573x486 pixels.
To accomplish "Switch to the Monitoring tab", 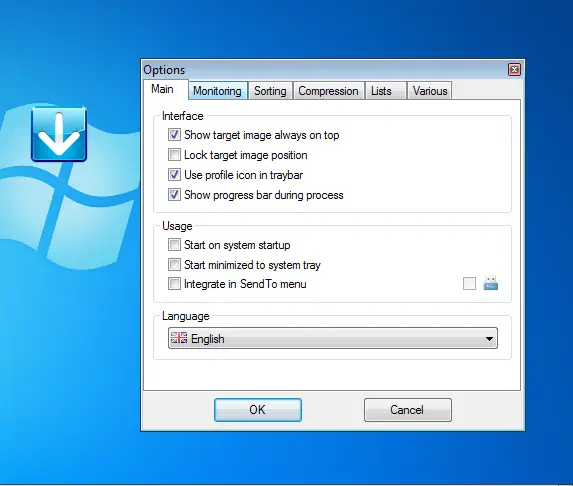I will [x=217, y=91].
